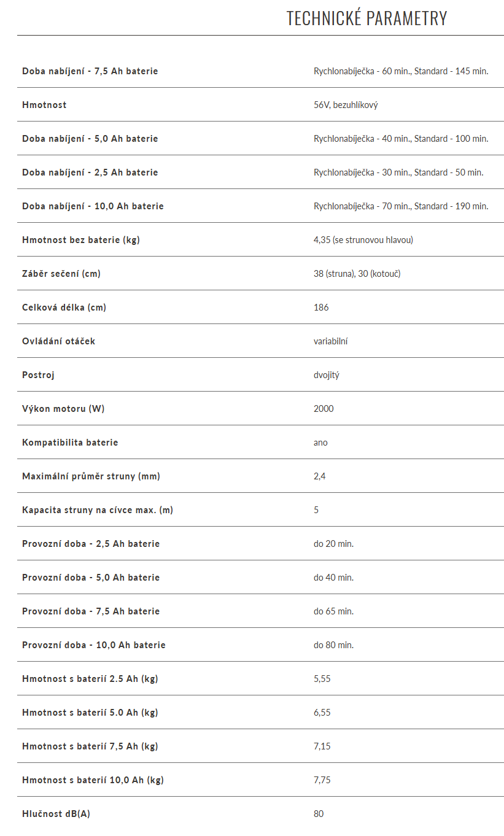Select the Postroj row label
The image size is (504, 836).
pos(38,375)
